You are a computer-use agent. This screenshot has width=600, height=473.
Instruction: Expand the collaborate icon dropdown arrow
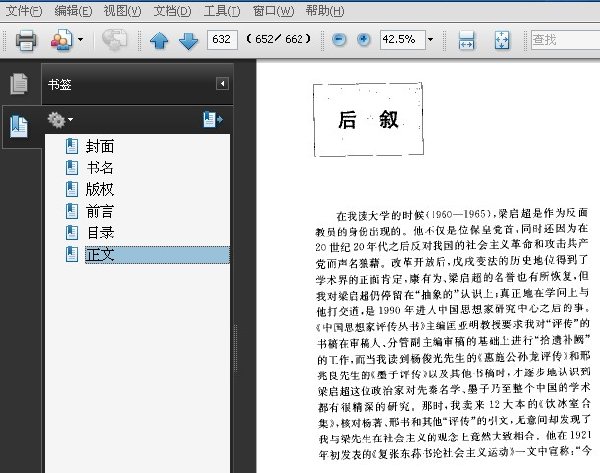point(80,39)
